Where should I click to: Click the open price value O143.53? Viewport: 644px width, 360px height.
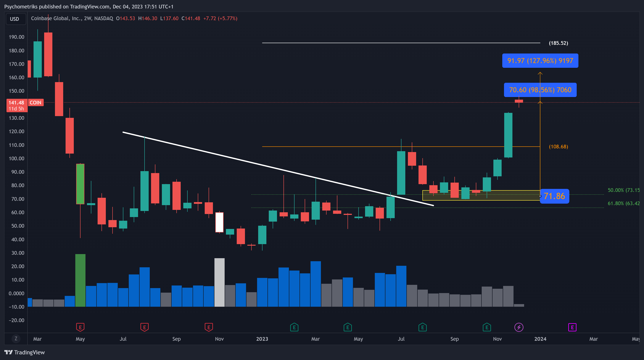point(126,18)
